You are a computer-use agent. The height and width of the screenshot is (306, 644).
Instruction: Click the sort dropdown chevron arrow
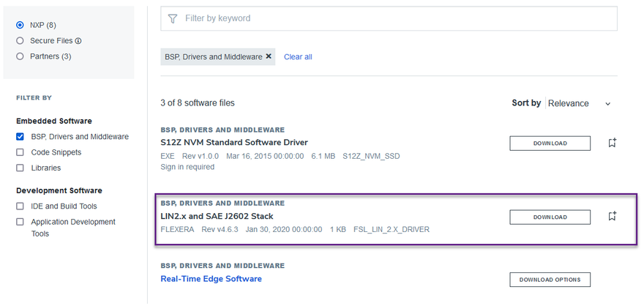tap(608, 104)
